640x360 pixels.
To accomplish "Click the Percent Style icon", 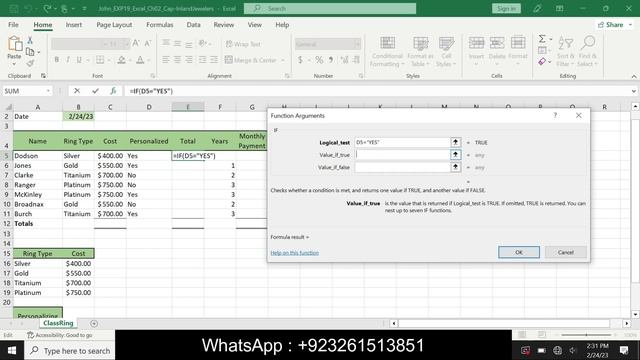I will point(319,60).
